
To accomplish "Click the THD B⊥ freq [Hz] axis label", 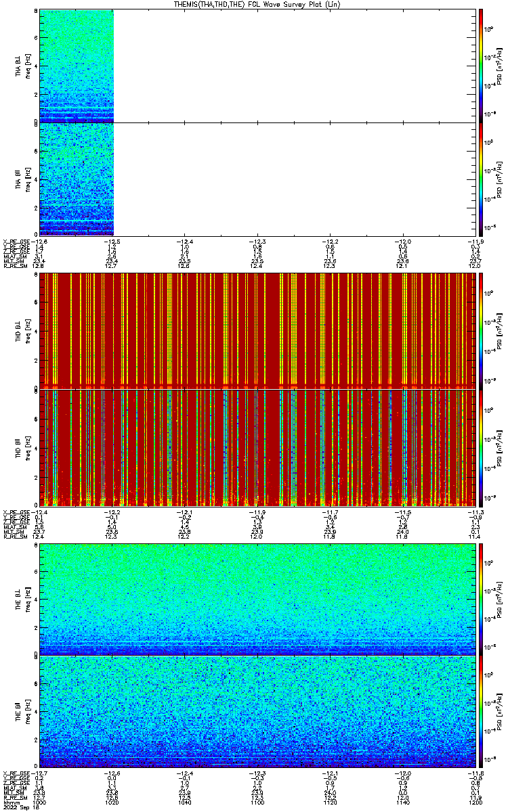I will pos(24,330).
